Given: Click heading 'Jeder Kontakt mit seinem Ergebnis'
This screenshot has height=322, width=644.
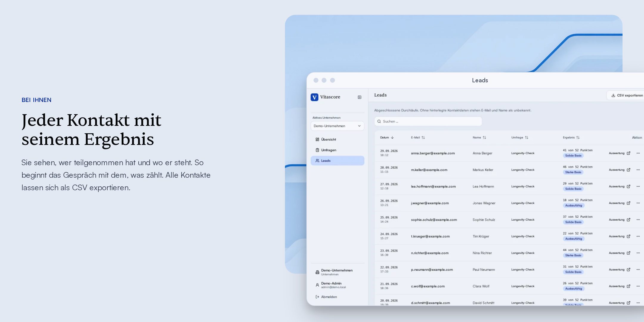Looking at the screenshot, I should point(92,129).
